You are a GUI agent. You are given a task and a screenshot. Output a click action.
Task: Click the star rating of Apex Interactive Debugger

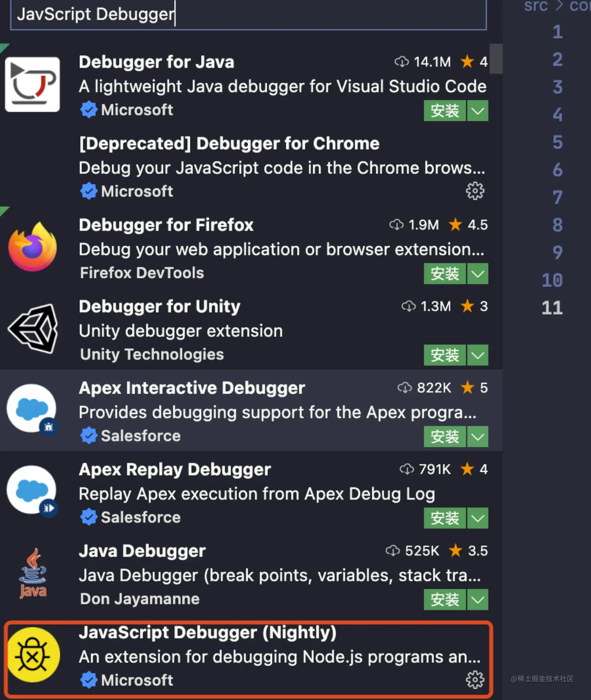click(x=474, y=388)
